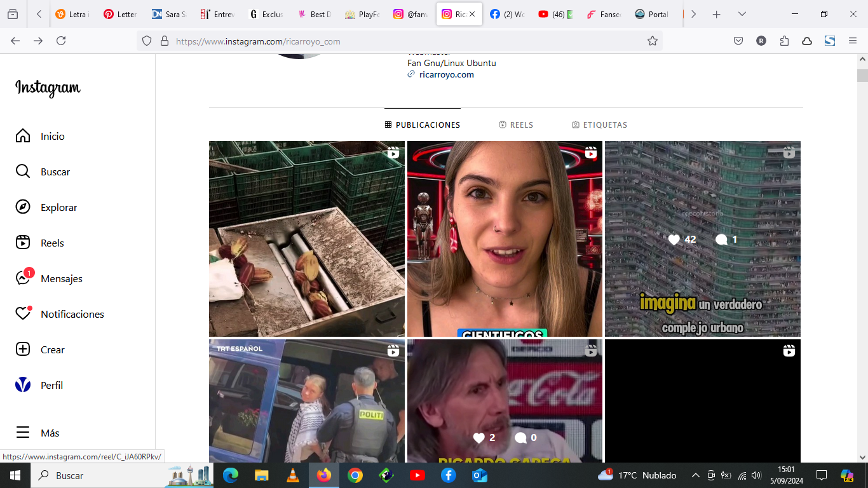Click page vertical scrollbar thumb

click(x=862, y=76)
